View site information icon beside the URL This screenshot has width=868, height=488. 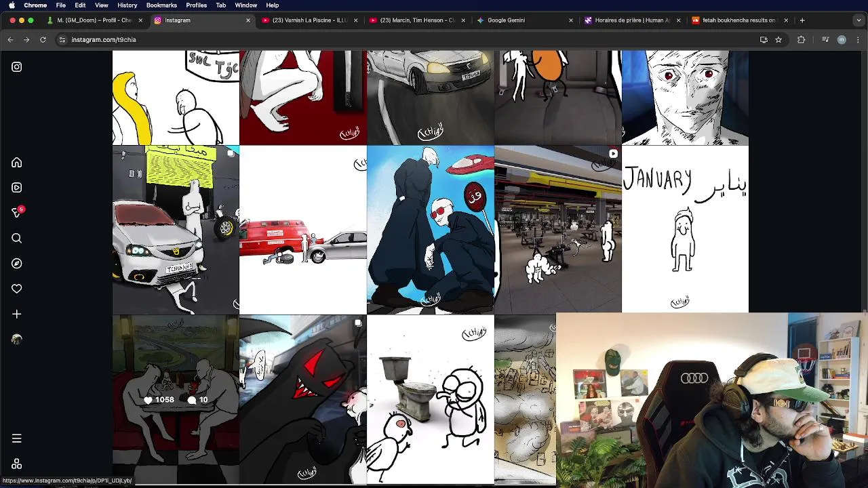pyautogui.click(x=62, y=40)
